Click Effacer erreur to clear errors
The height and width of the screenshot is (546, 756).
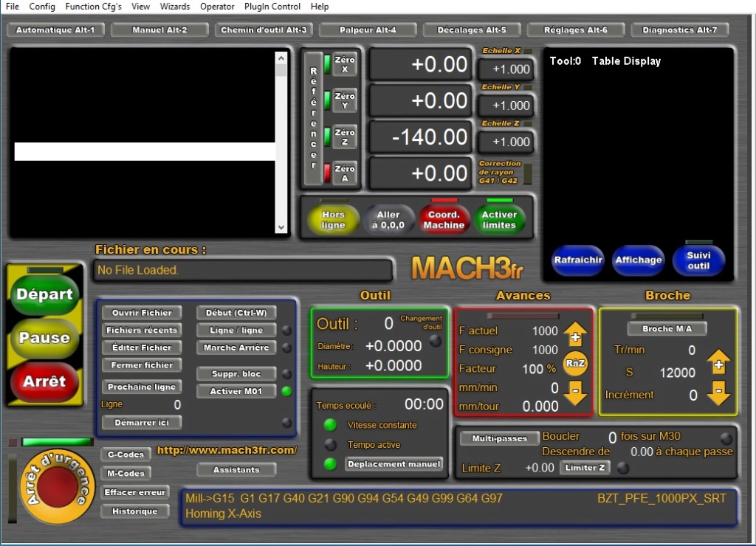(135, 492)
